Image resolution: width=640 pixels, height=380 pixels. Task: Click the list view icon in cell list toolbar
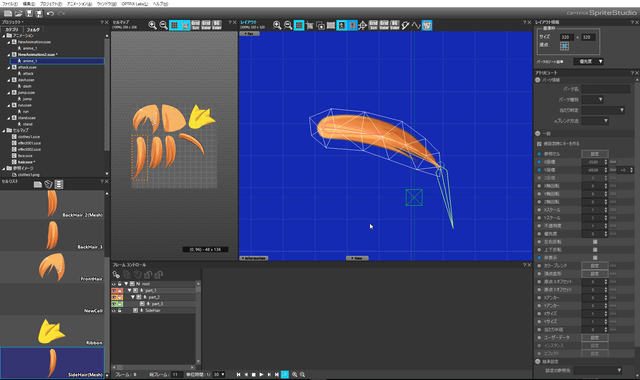point(59,184)
